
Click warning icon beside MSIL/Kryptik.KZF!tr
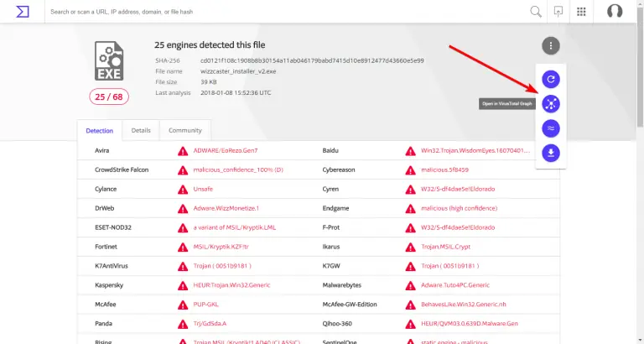tap(183, 247)
